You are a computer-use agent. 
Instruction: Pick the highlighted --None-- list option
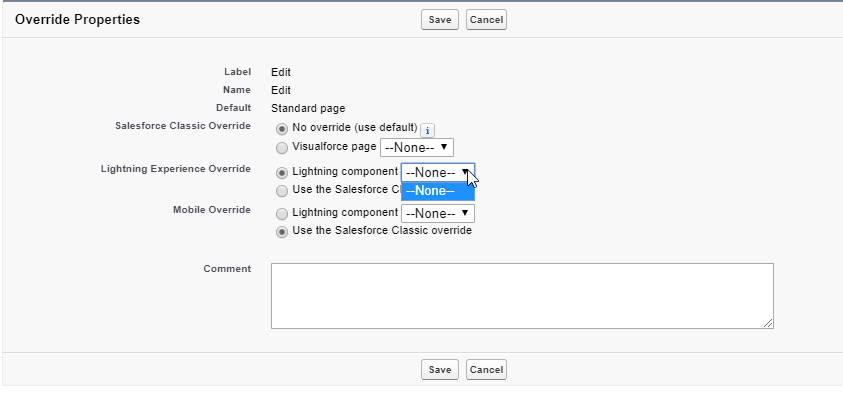(437, 191)
